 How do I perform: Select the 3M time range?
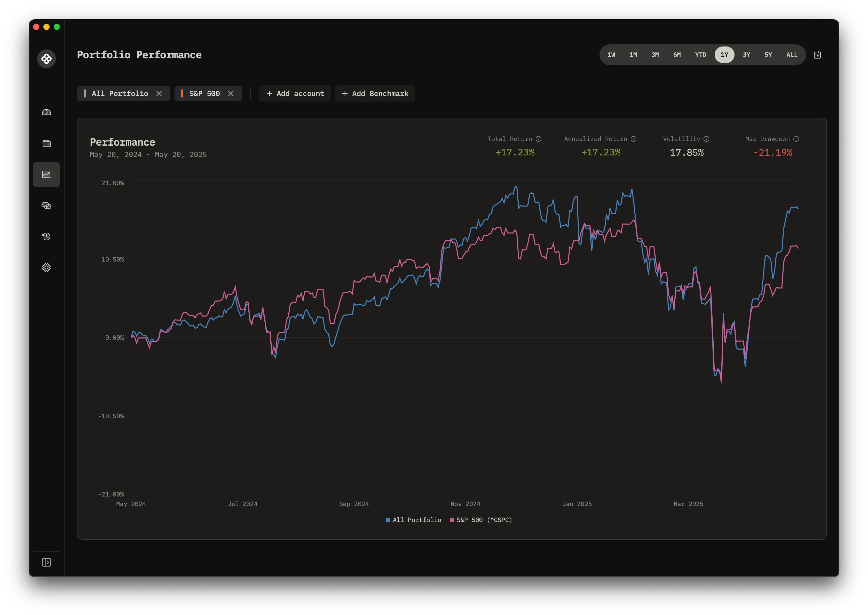(655, 55)
